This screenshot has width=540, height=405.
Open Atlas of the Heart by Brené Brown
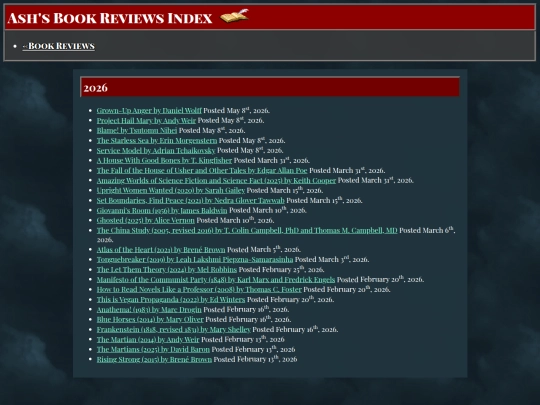click(161, 250)
